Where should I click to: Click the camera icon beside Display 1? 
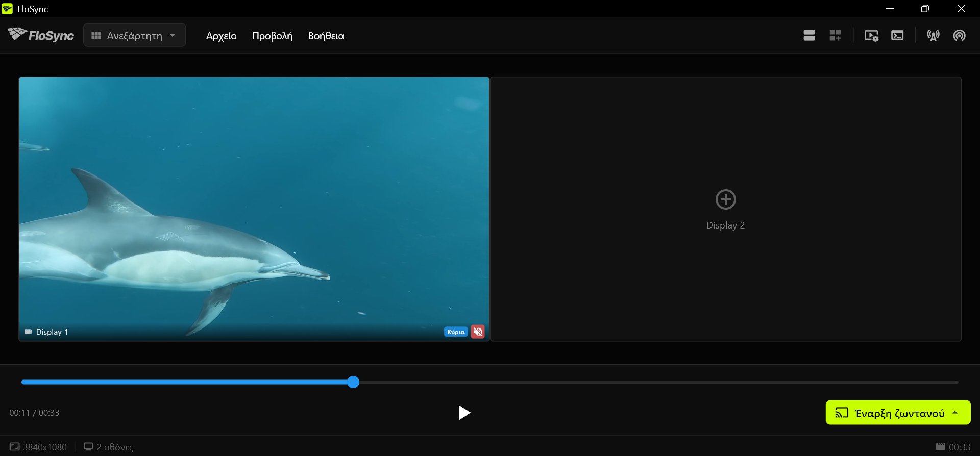[29, 332]
